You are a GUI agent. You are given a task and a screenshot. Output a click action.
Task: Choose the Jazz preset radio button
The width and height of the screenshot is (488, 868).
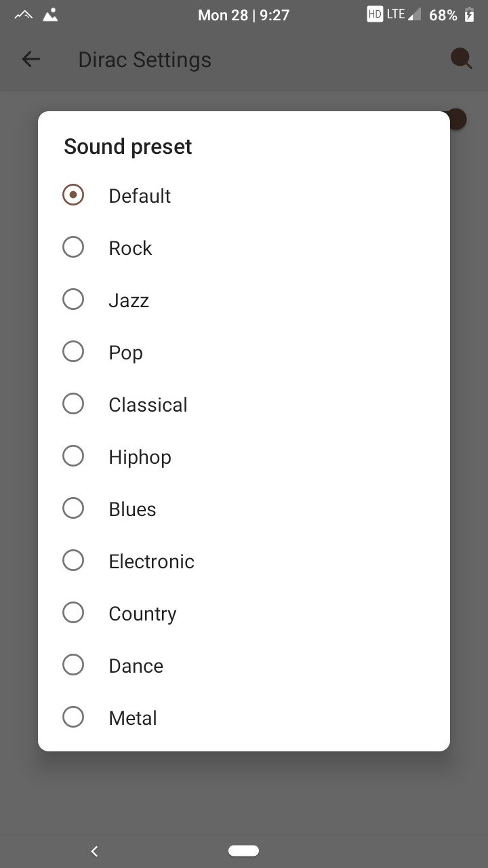73,300
